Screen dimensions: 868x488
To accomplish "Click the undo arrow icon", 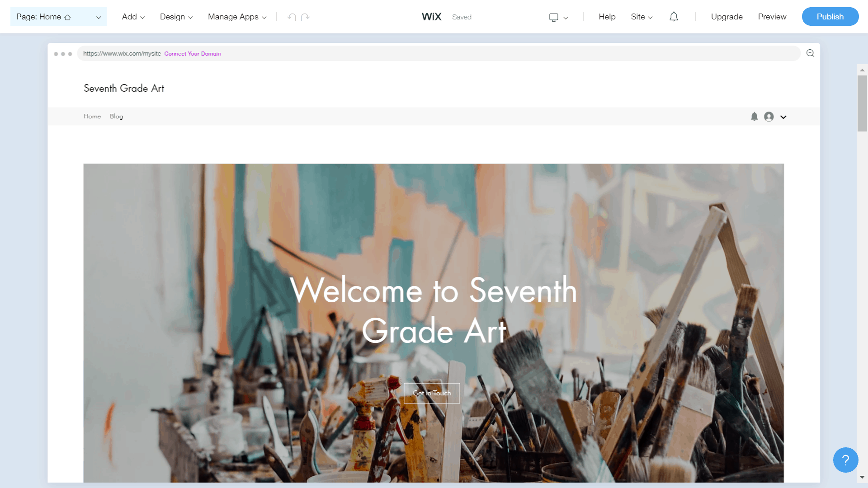I will (292, 17).
